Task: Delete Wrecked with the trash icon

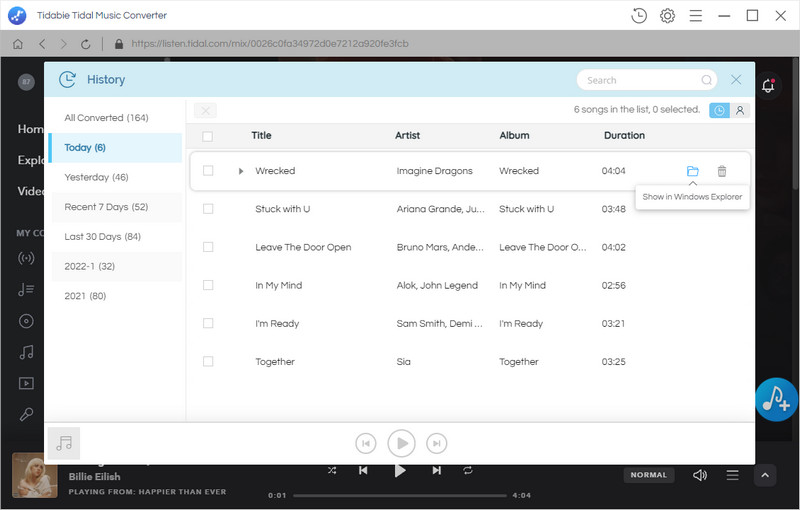Action: [x=721, y=171]
